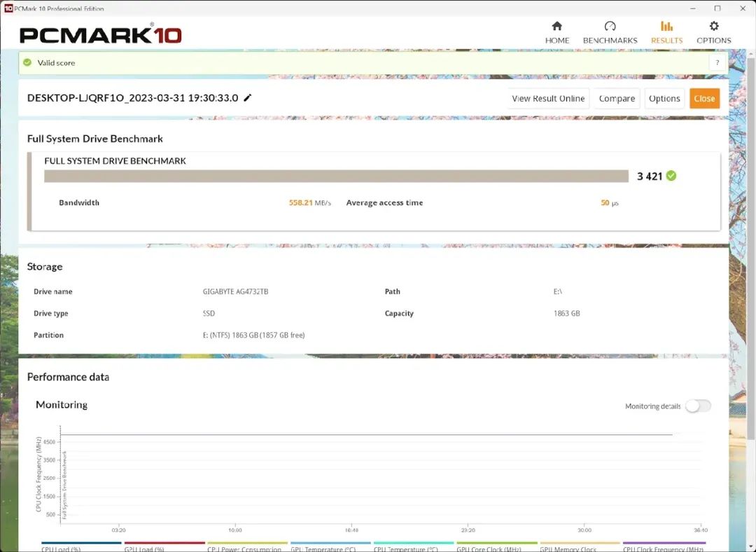This screenshot has width=756, height=552.
Task: Rename the result using the pencil icon
Action: point(247,98)
